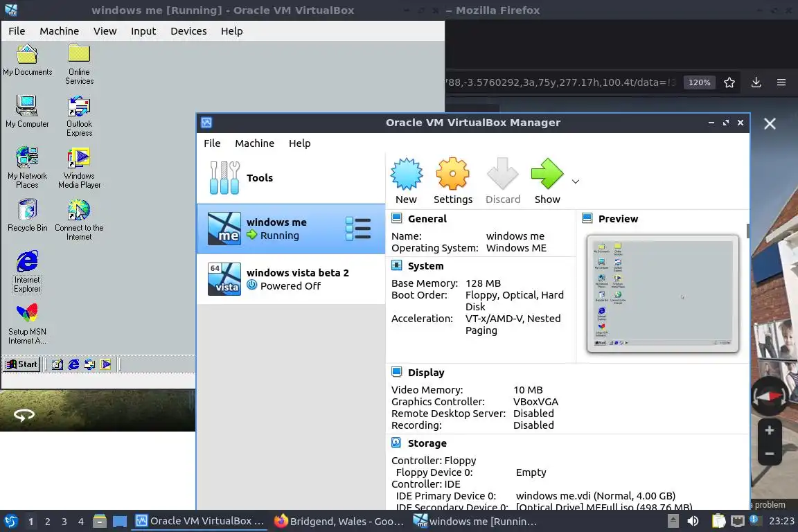Click the General section header
798x532 pixels.
[x=427, y=219]
